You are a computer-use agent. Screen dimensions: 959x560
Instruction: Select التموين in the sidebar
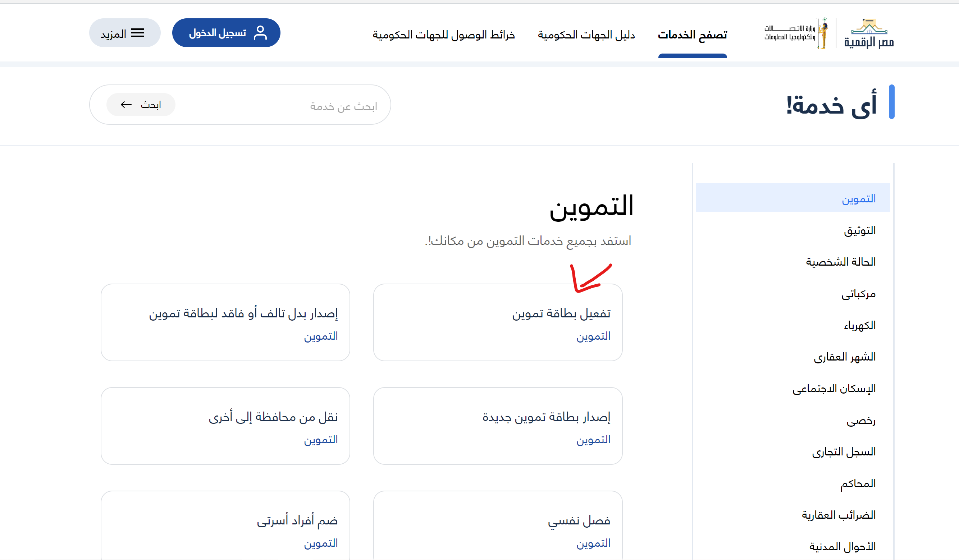(x=793, y=197)
